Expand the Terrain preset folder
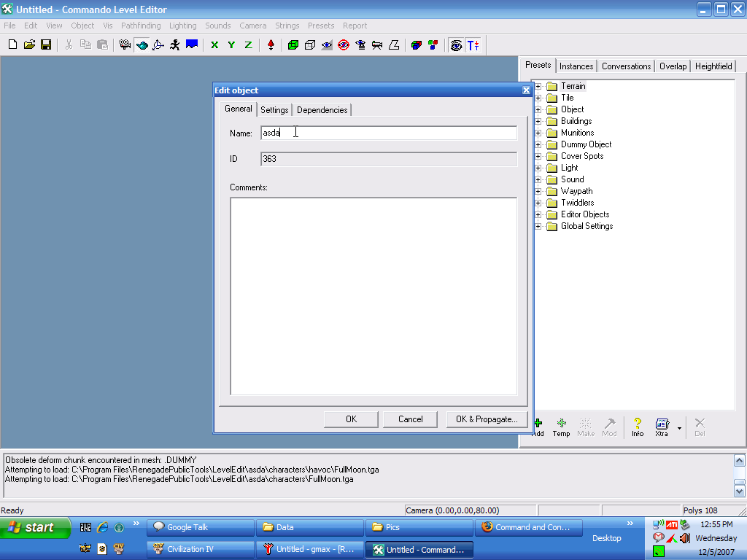The height and width of the screenshot is (560, 747). [x=538, y=86]
